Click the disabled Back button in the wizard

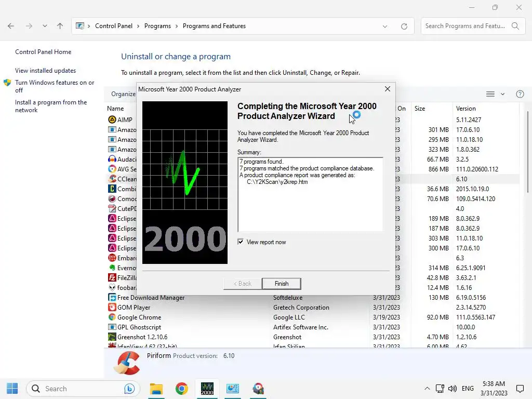pyautogui.click(x=243, y=284)
